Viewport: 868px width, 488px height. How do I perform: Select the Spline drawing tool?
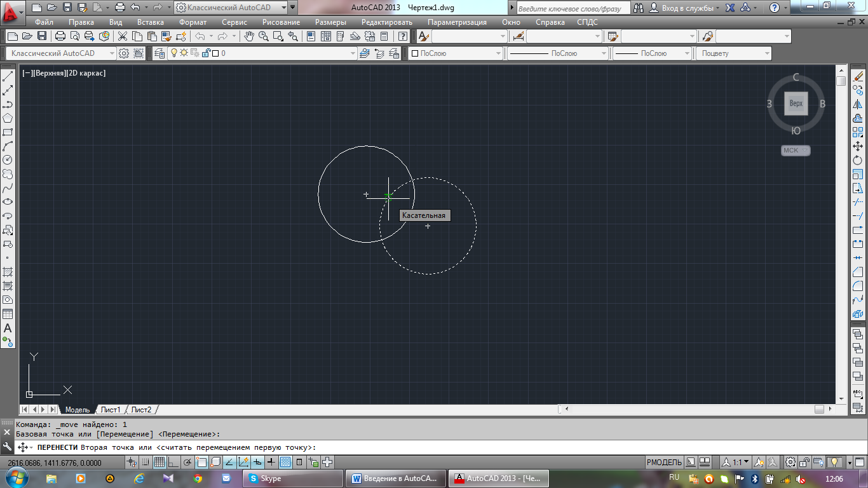click(8, 188)
